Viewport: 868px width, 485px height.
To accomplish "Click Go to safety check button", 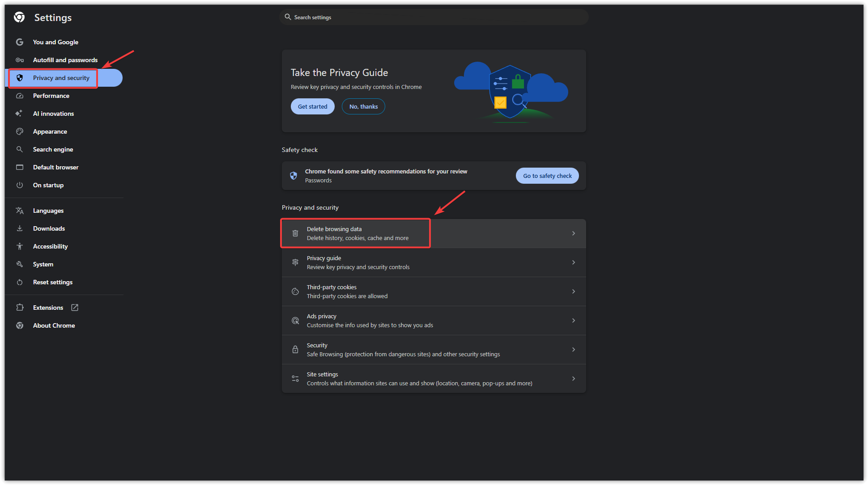I will click(x=547, y=176).
